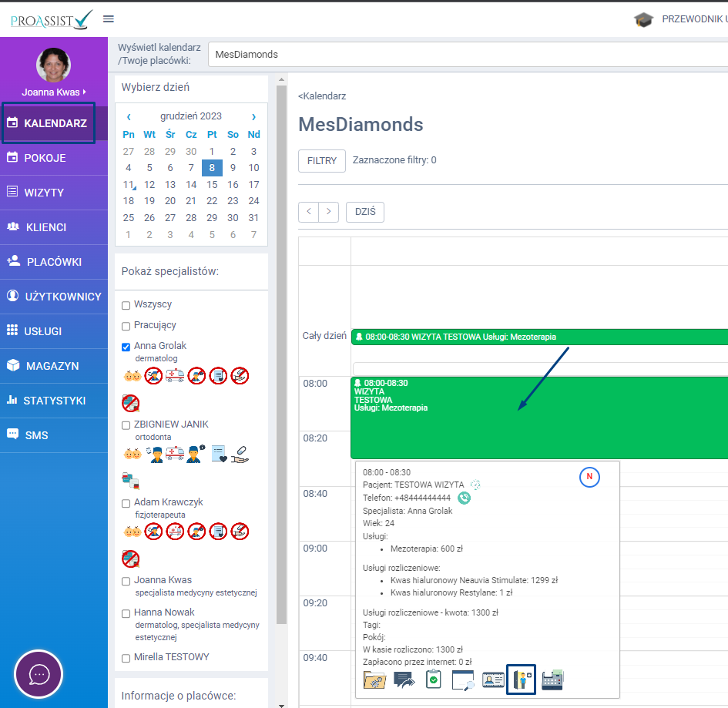Viewport: 728px width, 708px height.
Task: Click the FILTRY button
Action: point(322,161)
